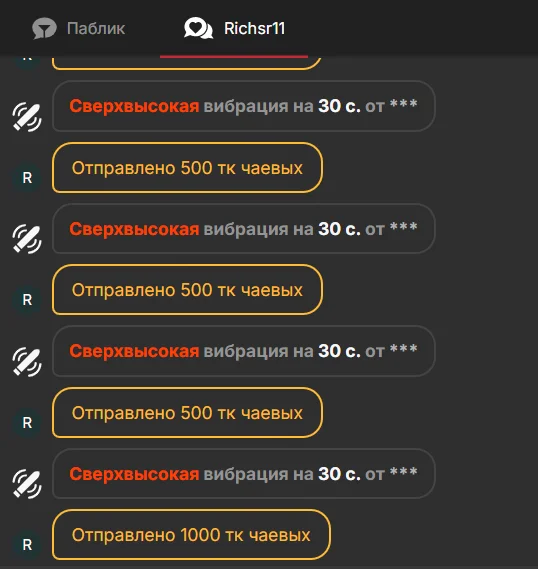The width and height of the screenshot is (538, 569).
Task: Click the first Сверхвысокая вибрация notification
Action: pyautogui.click(x=244, y=106)
